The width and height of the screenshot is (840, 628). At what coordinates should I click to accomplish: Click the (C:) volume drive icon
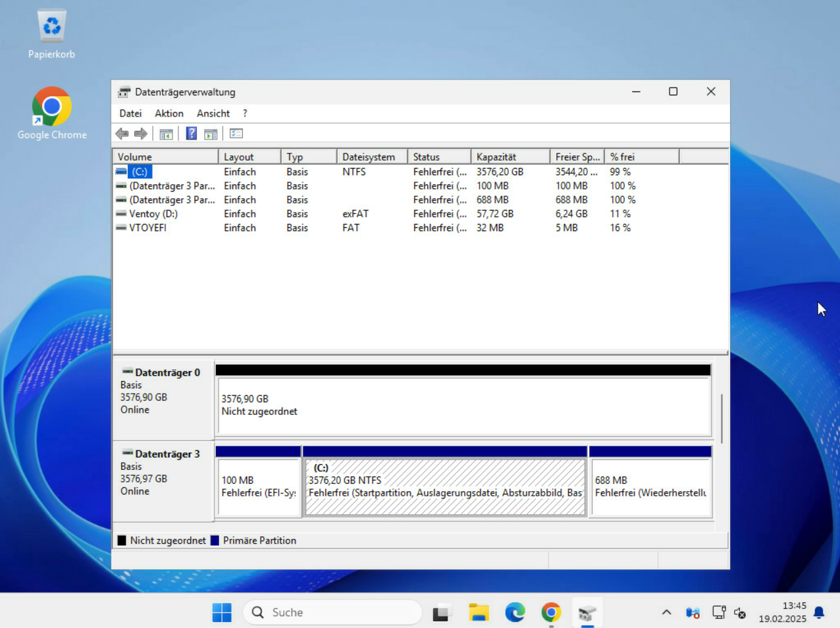click(x=121, y=172)
